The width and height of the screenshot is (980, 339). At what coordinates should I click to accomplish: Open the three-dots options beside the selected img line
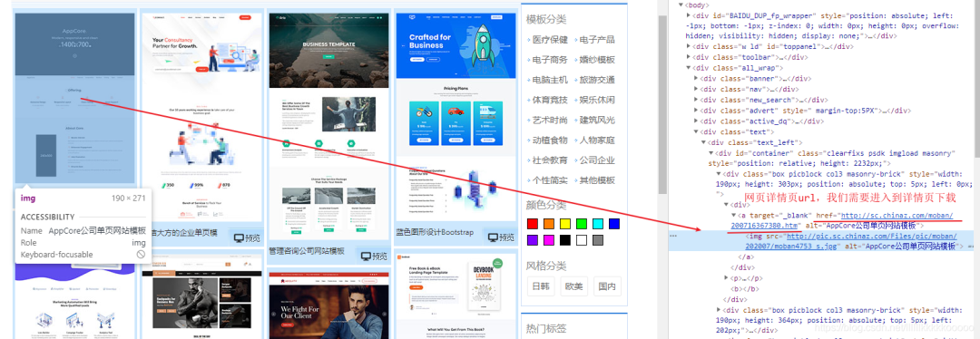673,237
